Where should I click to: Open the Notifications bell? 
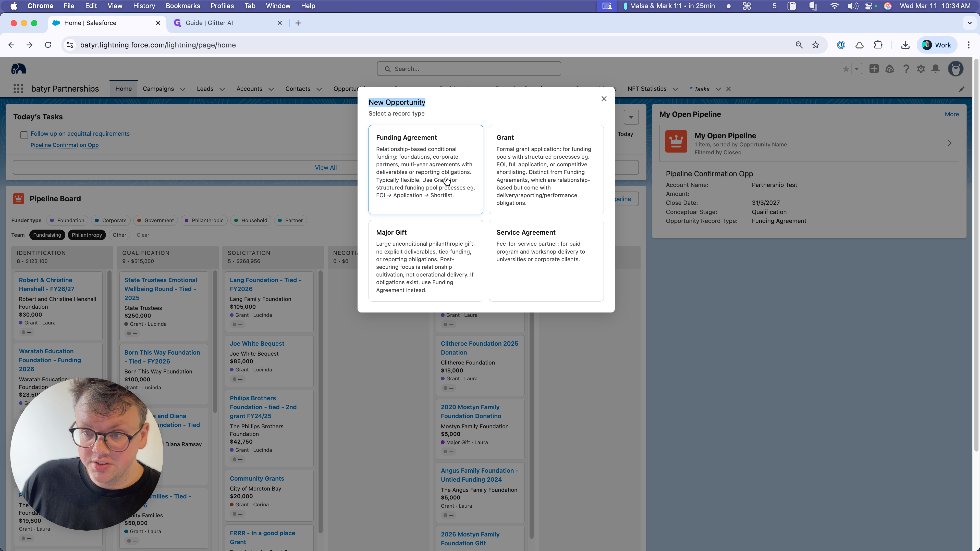[936, 69]
